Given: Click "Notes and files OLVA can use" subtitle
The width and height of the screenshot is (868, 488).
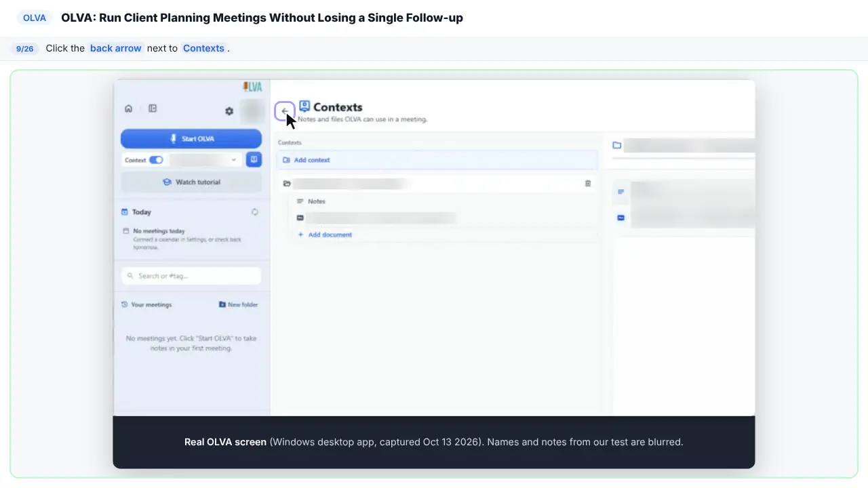Looking at the screenshot, I should coord(362,119).
